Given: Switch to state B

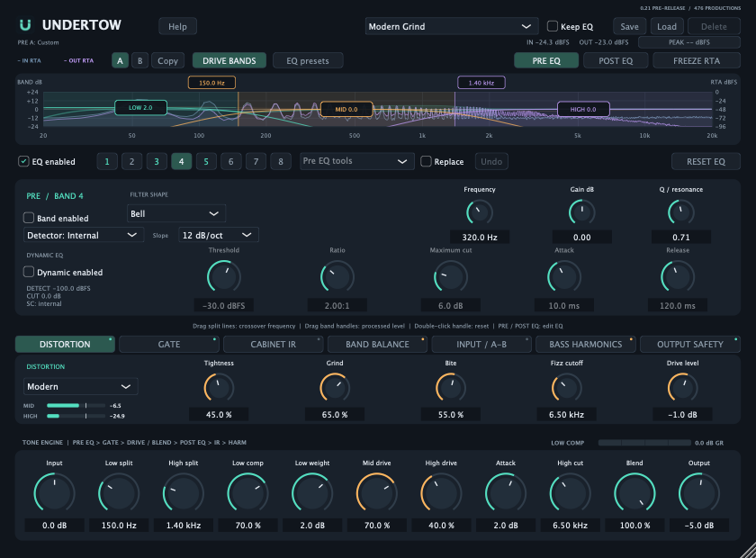Looking at the screenshot, I should point(139,61).
